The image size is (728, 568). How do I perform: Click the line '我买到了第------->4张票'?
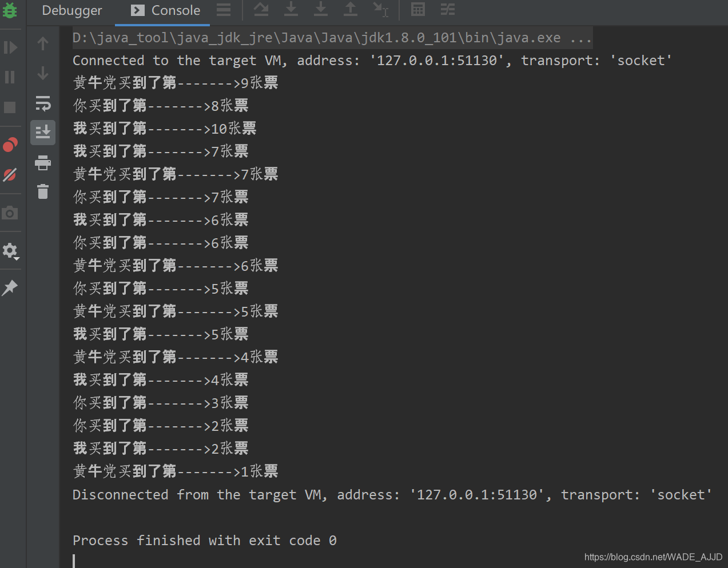[x=161, y=380]
